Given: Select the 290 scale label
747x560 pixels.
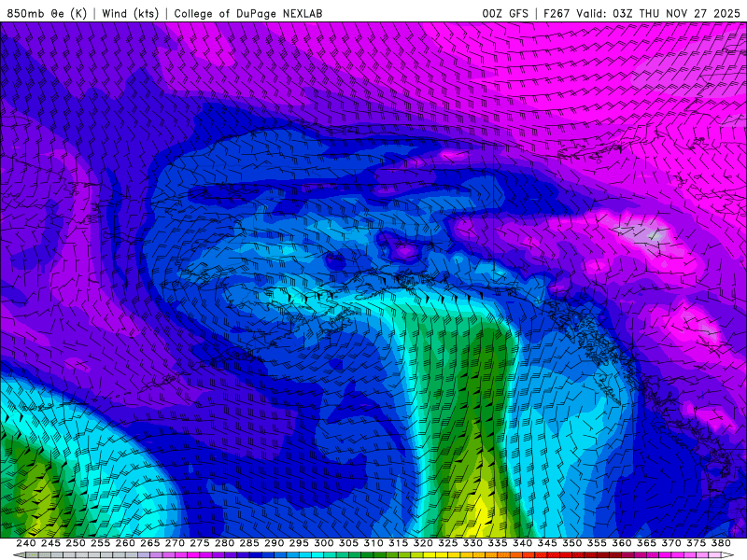Looking at the screenshot, I should click(274, 543).
